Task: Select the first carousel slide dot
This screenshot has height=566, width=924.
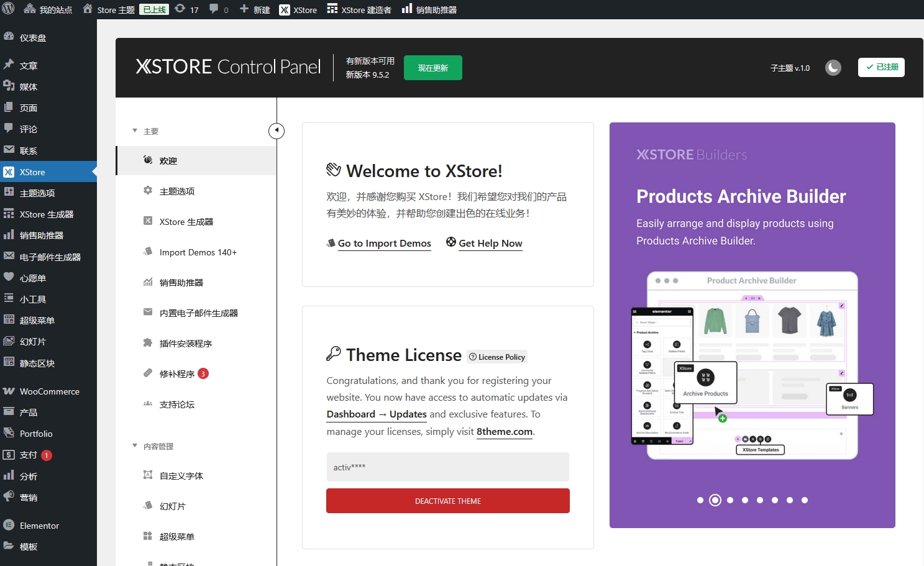Action: coord(700,500)
